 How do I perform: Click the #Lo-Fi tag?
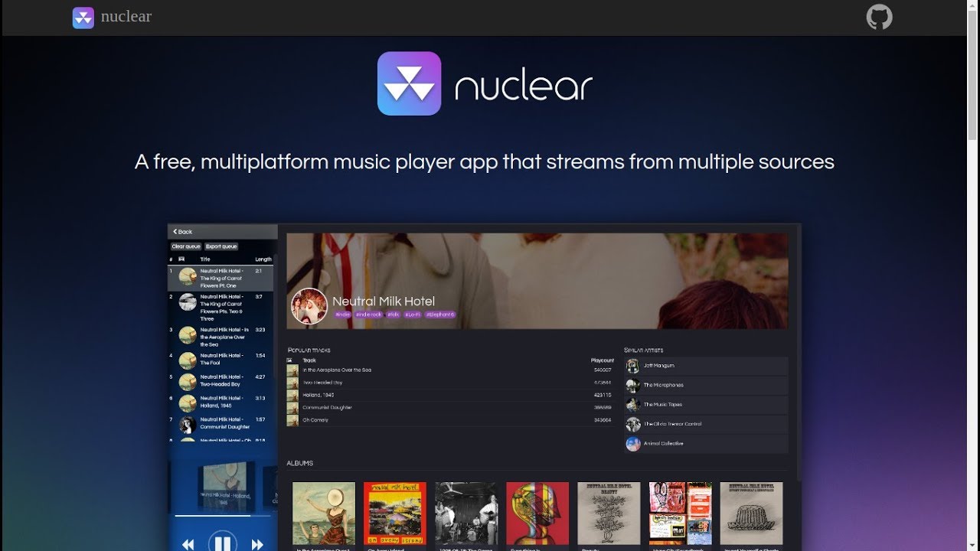(413, 315)
